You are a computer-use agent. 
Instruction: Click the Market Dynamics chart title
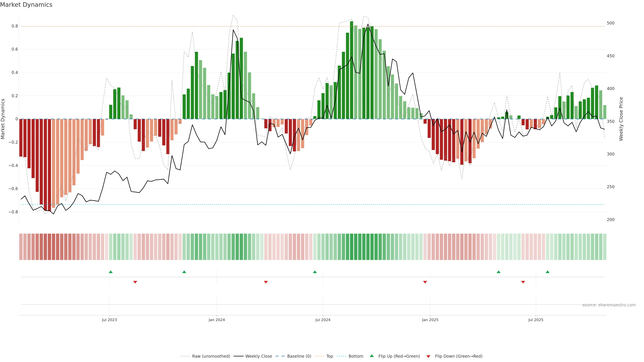pyautogui.click(x=26, y=5)
